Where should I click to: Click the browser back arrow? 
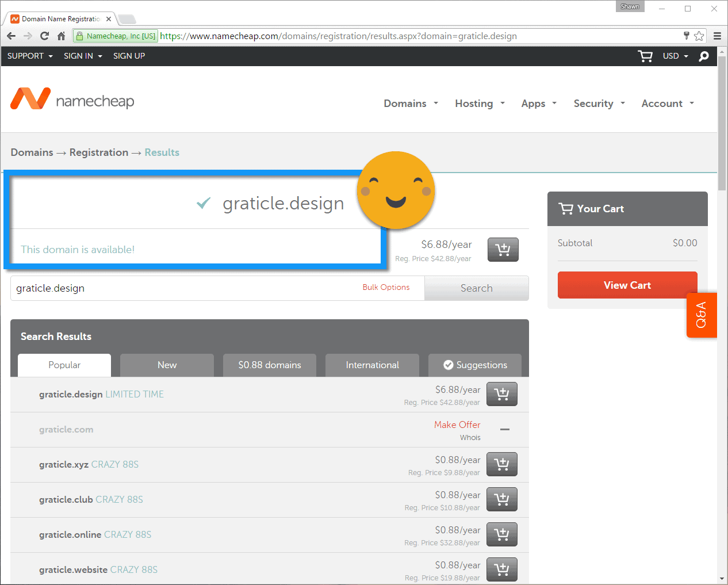12,36
